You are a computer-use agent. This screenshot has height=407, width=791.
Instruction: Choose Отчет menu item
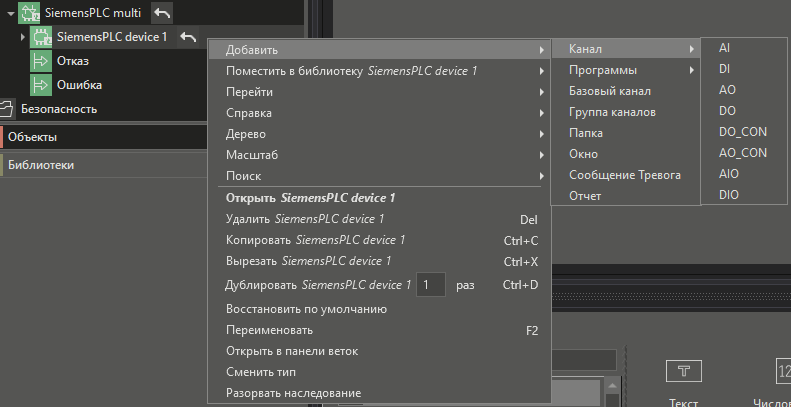point(625,196)
